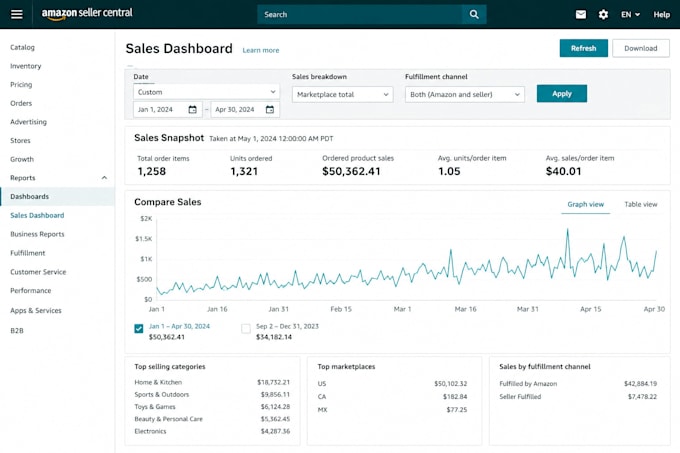Check the Jan 1 – Apr 30, 2024 checkbox
680x453 pixels.
(x=139, y=329)
